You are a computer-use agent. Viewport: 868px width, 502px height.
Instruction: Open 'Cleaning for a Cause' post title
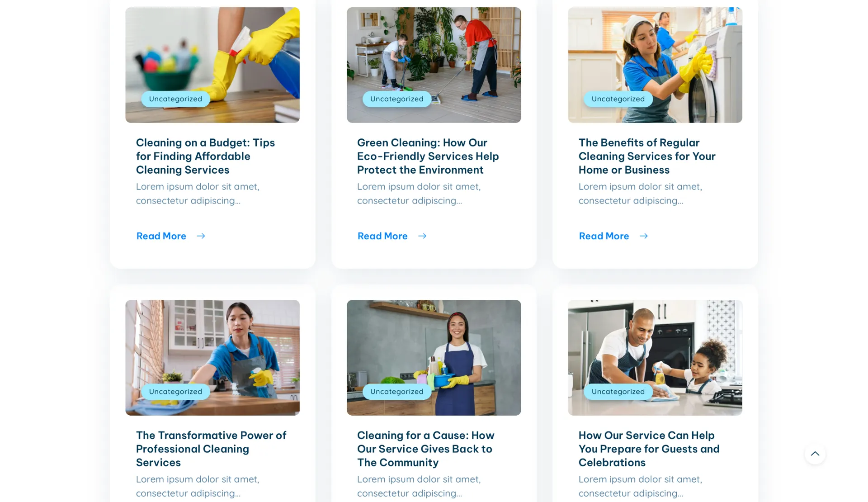tap(425, 449)
